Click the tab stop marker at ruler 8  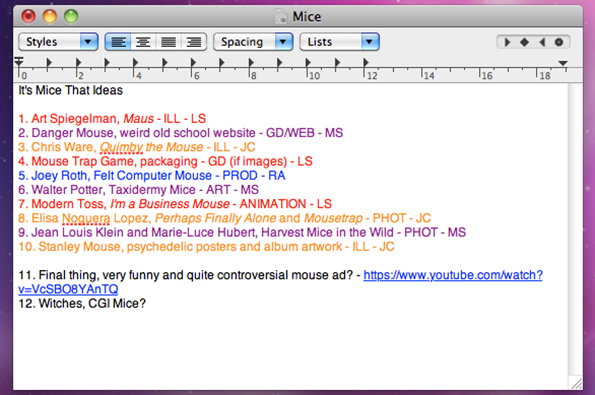tap(251, 62)
